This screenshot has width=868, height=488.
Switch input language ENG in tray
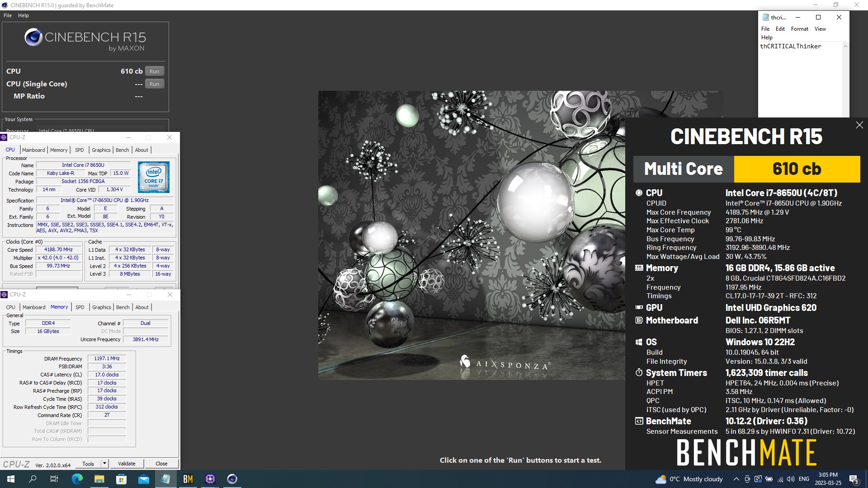(x=804, y=479)
